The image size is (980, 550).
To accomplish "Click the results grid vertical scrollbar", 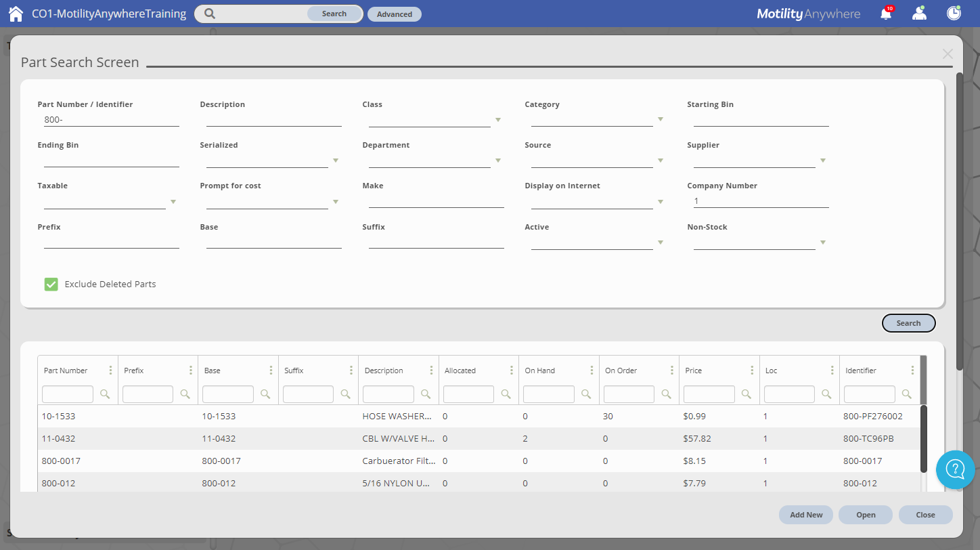I will (924, 439).
